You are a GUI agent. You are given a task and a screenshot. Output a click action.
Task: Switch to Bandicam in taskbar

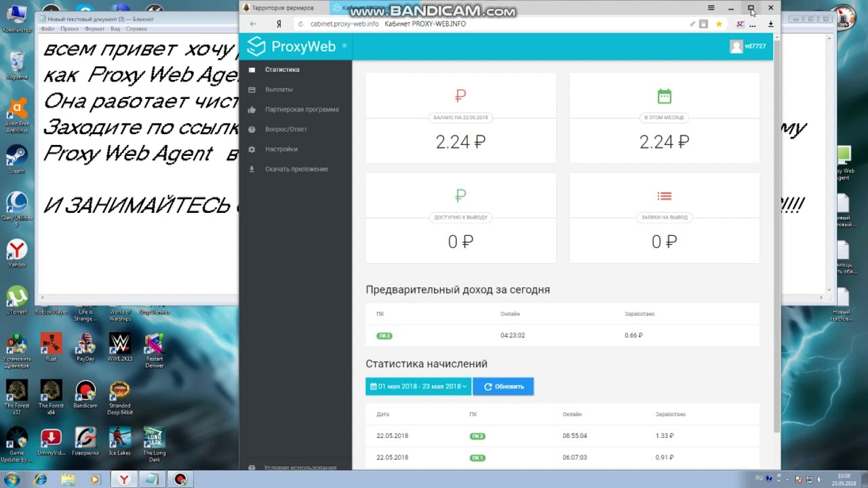180,479
